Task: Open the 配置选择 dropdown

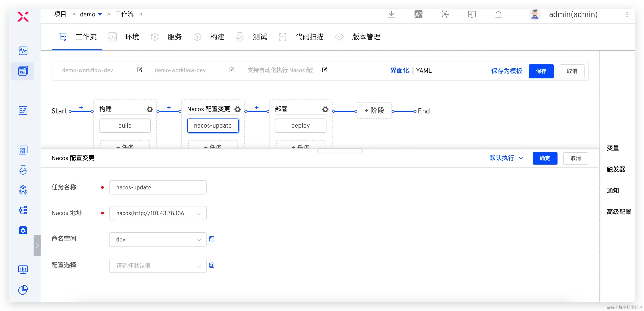Action: (x=158, y=266)
